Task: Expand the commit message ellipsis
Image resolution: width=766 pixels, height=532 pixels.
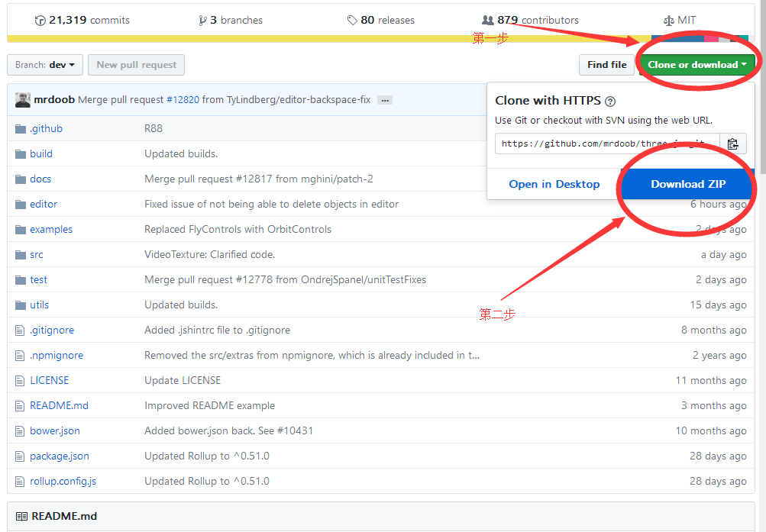Action: coord(385,100)
